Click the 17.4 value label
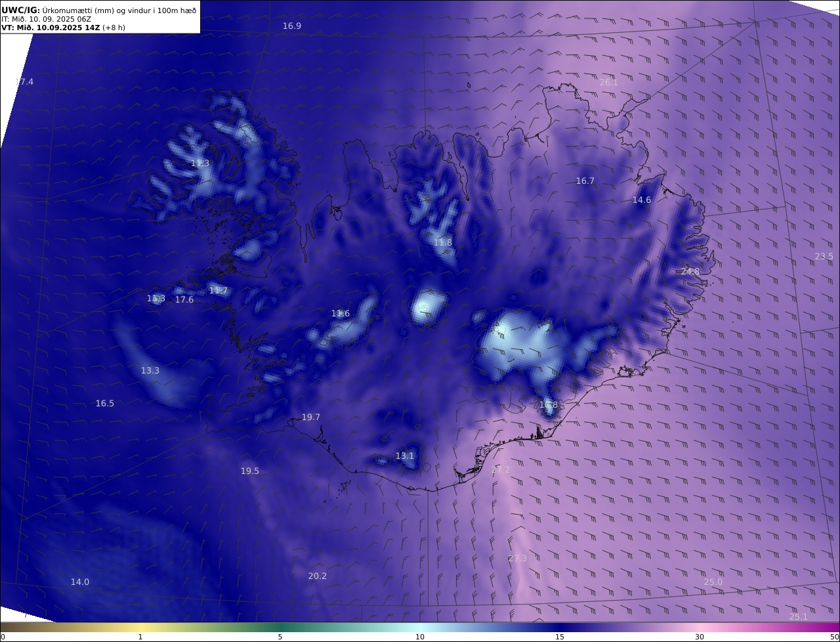 click(x=24, y=82)
